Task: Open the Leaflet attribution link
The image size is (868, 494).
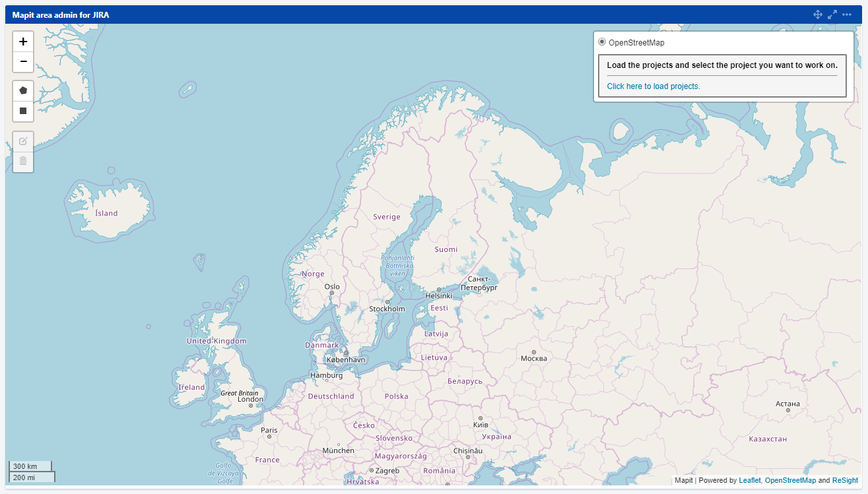Action: [x=749, y=480]
